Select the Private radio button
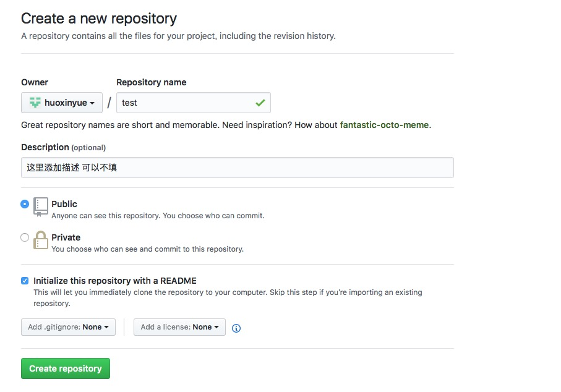This screenshot has height=392, width=561. click(x=25, y=237)
